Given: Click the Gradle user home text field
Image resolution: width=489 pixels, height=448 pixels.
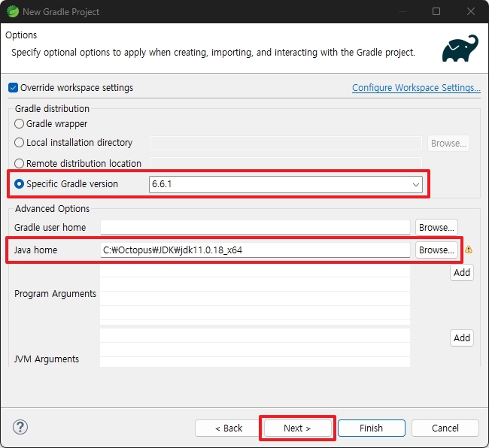Looking at the screenshot, I should tap(255, 228).
